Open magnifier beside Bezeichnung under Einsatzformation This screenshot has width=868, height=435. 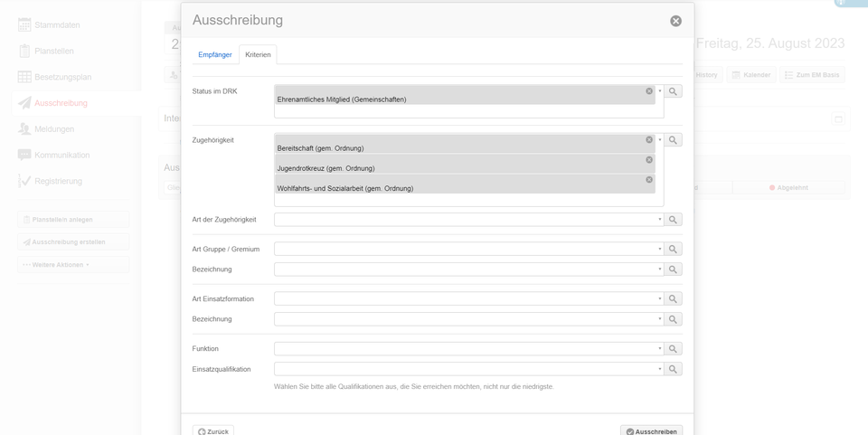673,319
